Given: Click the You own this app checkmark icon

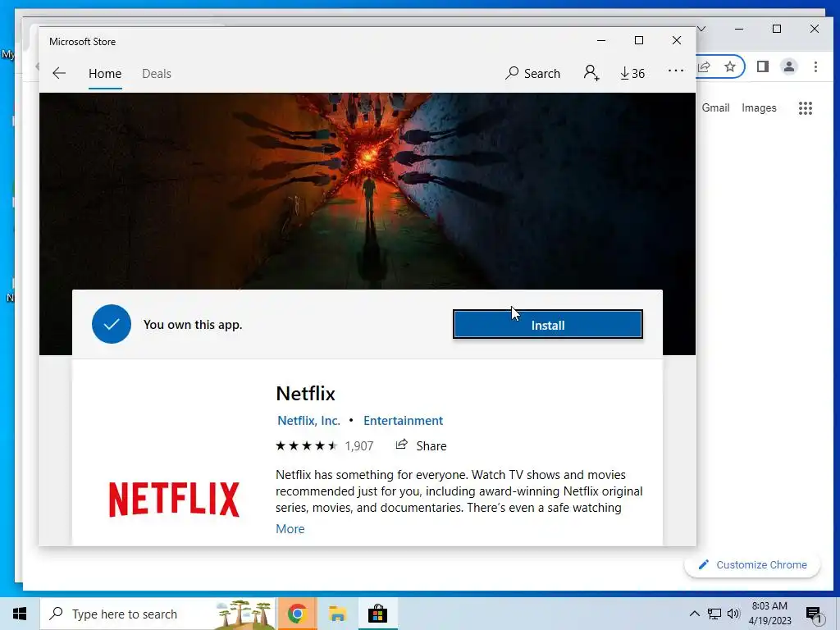Looking at the screenshot, I should click(112, 324).
